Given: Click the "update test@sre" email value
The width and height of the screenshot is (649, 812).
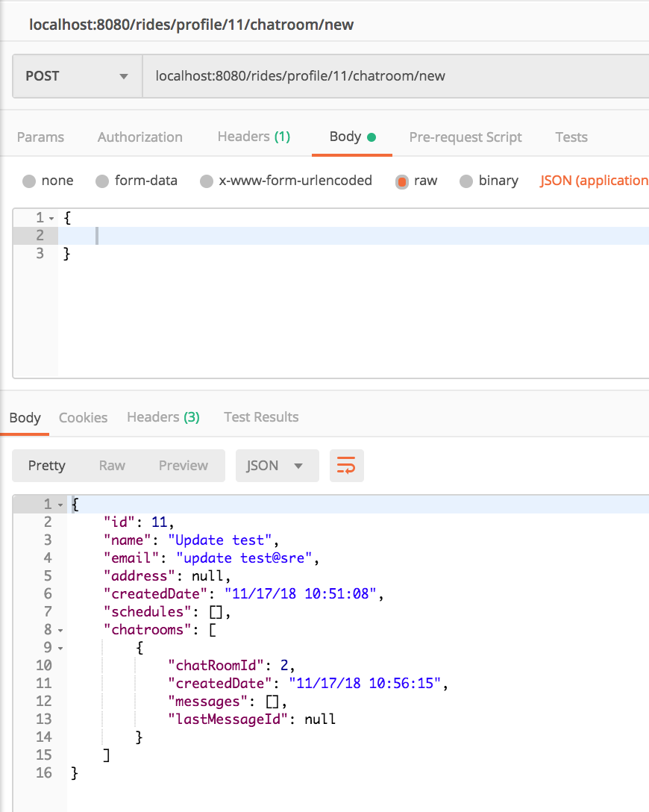Looking at the screenshot, I should [x=244, y=558].
